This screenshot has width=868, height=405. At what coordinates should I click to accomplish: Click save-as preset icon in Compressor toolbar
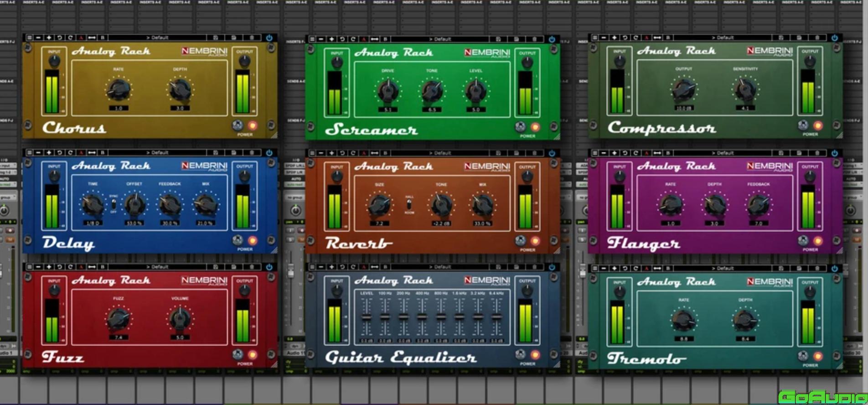(x=799, y=37)
